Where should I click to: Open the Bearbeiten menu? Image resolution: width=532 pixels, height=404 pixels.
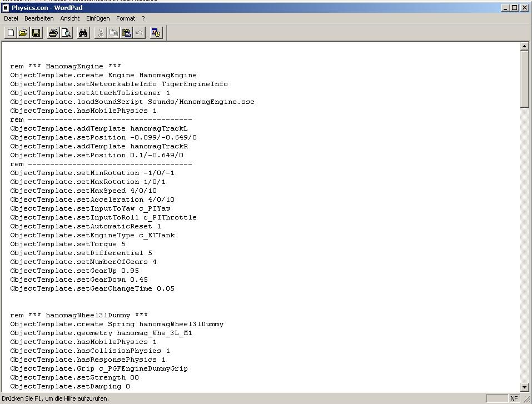coord(39,18)
